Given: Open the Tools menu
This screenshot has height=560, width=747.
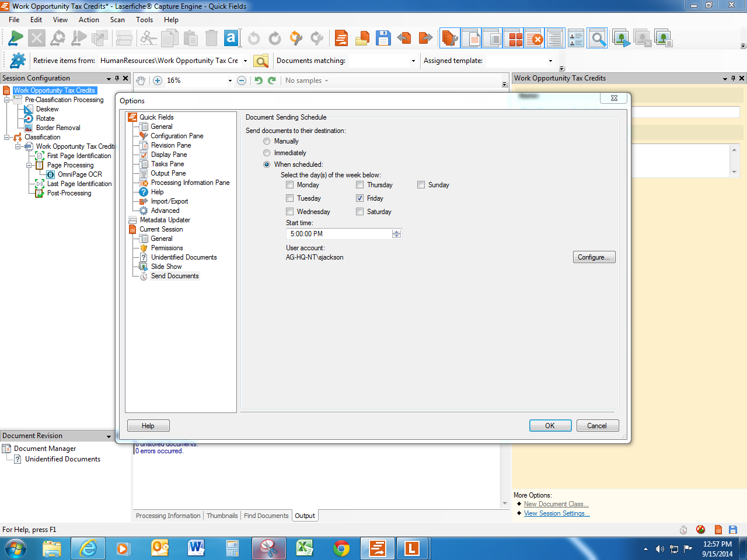Looking at the screenshot, I should (144, 20).
